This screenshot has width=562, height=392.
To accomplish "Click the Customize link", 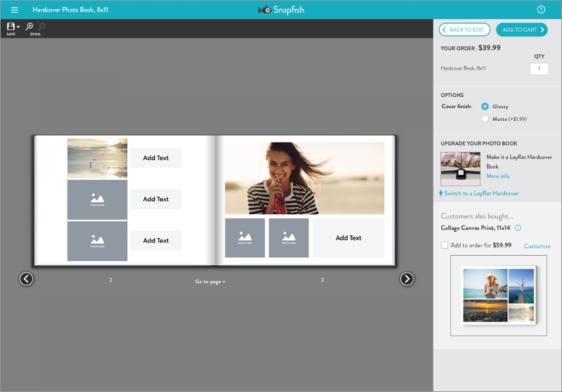I will coord(537,246).
